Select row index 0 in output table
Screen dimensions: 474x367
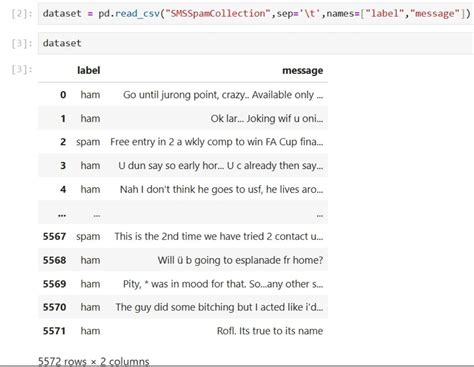click(x=63, y=95)
